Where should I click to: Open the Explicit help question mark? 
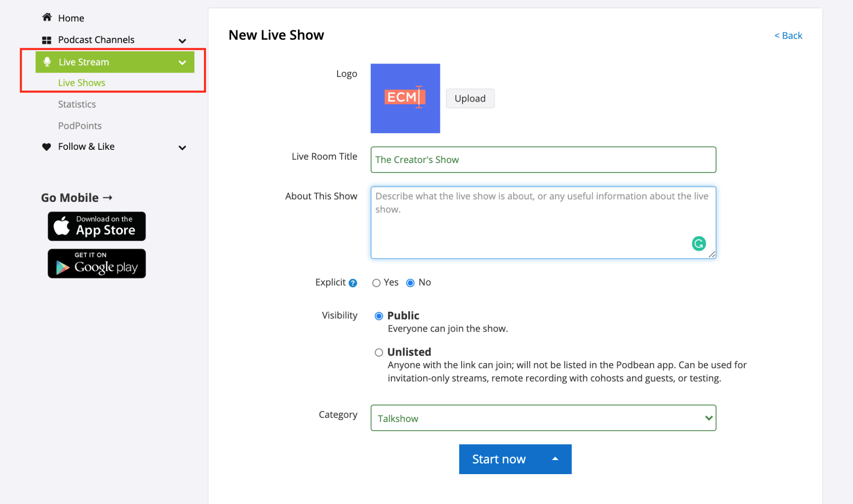353,283
